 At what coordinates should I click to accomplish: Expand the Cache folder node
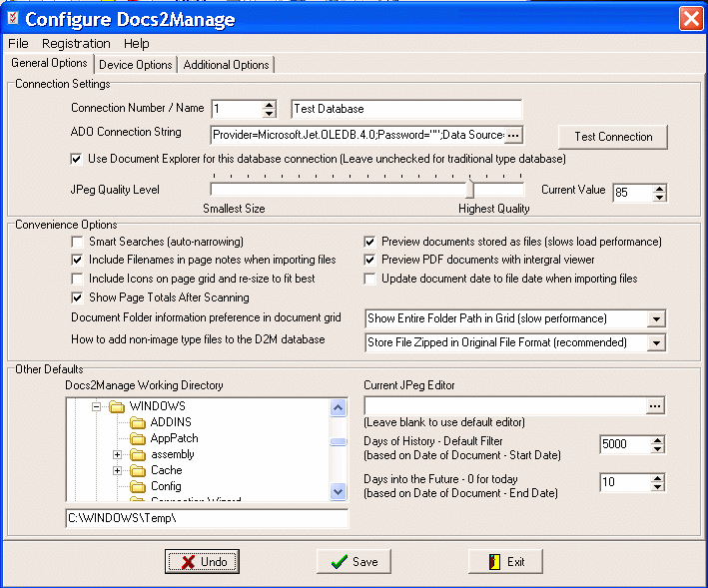[117, 470]
